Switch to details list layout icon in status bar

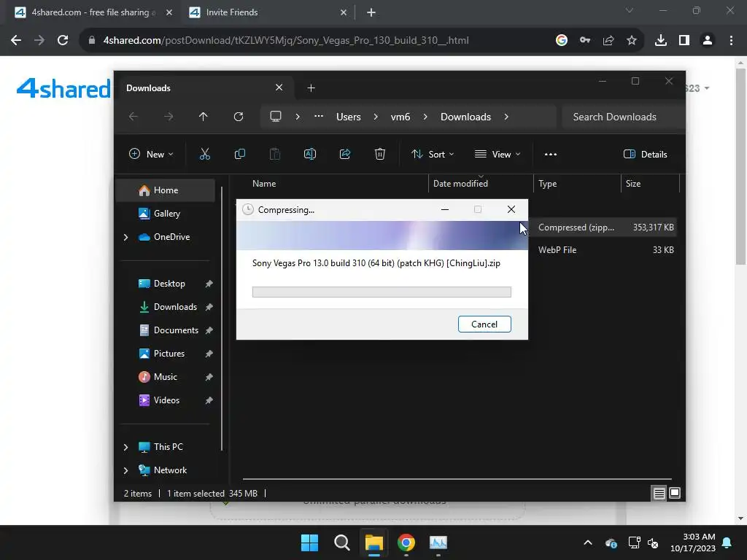pos(659,494)
